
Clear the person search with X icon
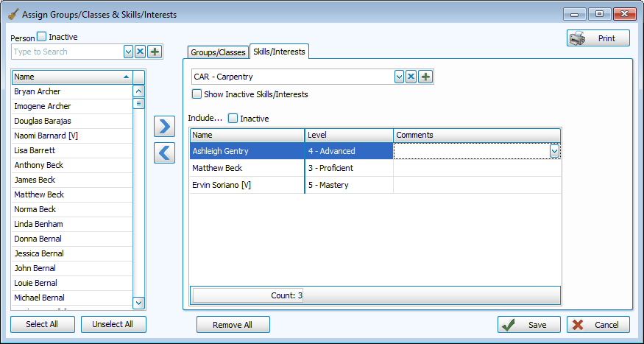click(x=141, y=52)
